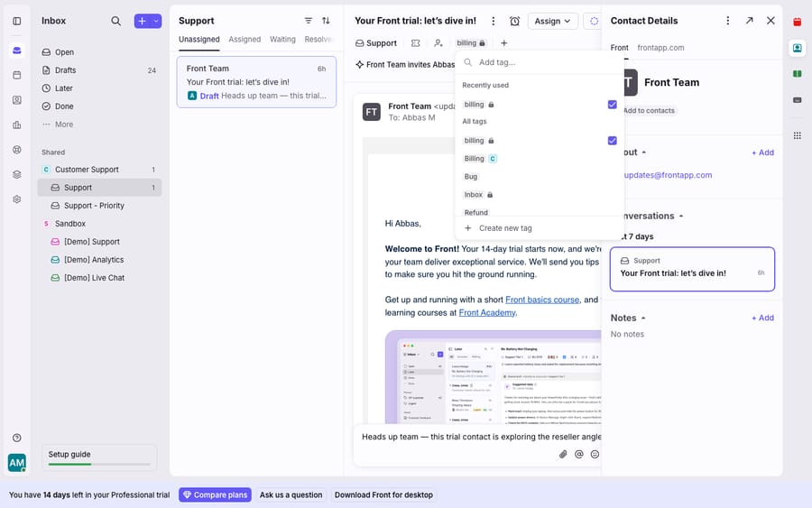This screenshot has height=508, width=812.
Task: Open the Calendar icon in left rail
Action: tap(16, 75)
